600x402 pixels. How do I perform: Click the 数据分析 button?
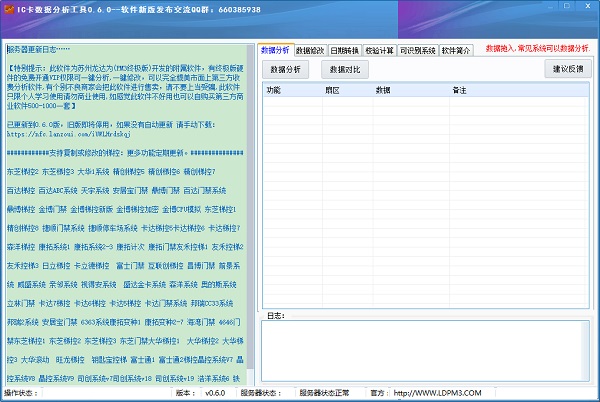pos(285,70)
